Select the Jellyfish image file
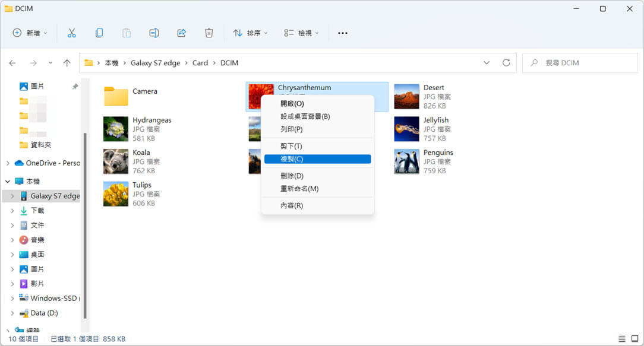 click(422, 129)
